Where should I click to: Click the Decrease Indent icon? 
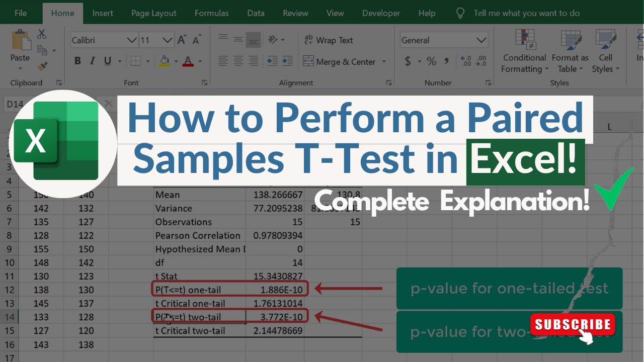pyautogui.click(x=272, y=61)
